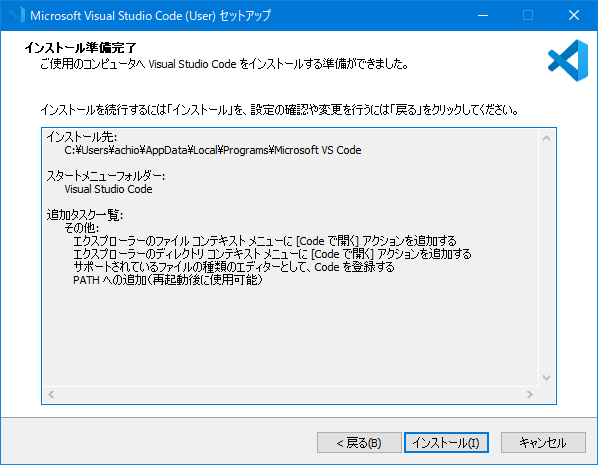Close the setup window

[x=574, y=15]
